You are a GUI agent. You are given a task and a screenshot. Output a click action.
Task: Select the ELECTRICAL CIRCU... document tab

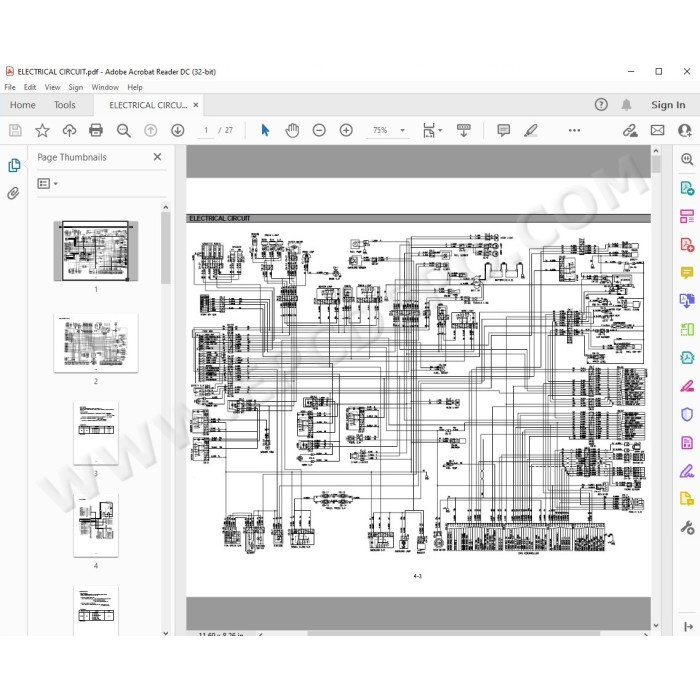pos(148,105)
